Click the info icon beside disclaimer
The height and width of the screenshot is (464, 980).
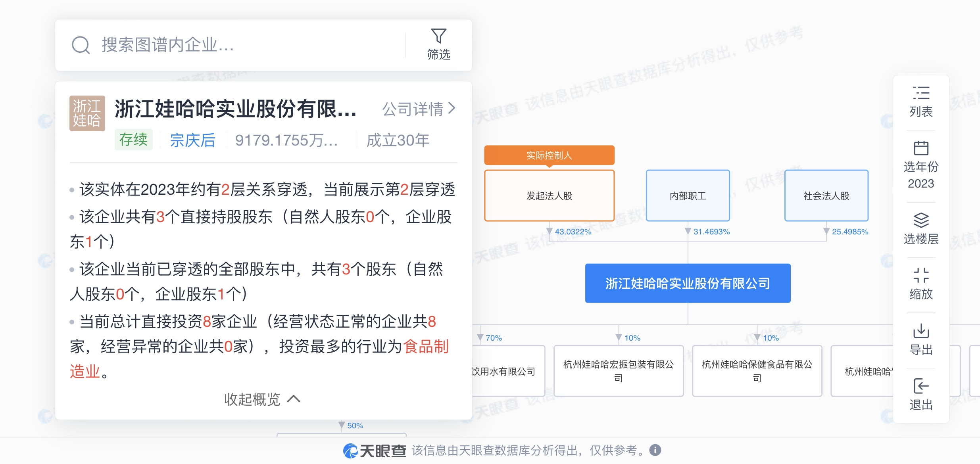(x=655, y=450)
